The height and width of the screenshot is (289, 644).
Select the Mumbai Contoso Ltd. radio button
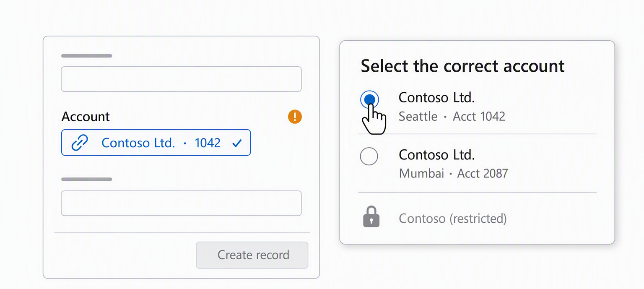pos(369,156)
